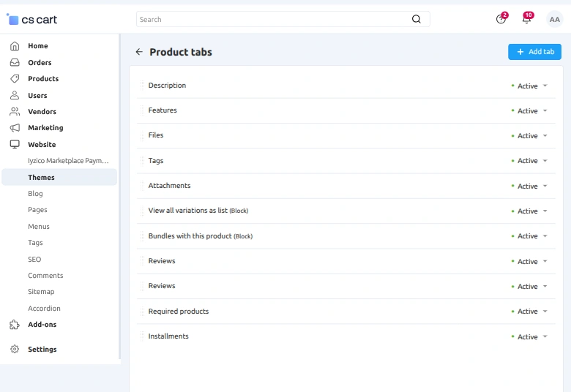Grab the drag handle of Attachments row
The height and width of the screenshot is (392, 571).
pos(143,186)
